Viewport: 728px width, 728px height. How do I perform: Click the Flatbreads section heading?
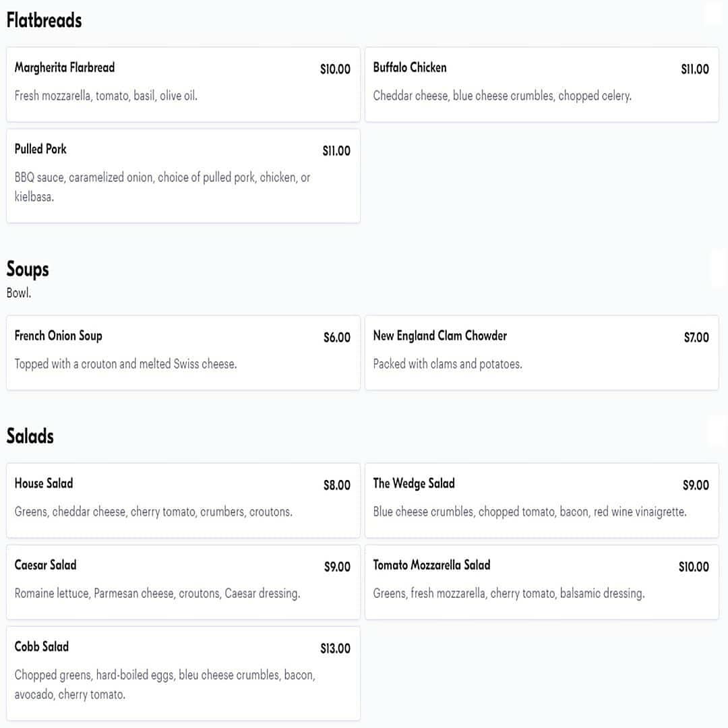(x=44, y=20)
